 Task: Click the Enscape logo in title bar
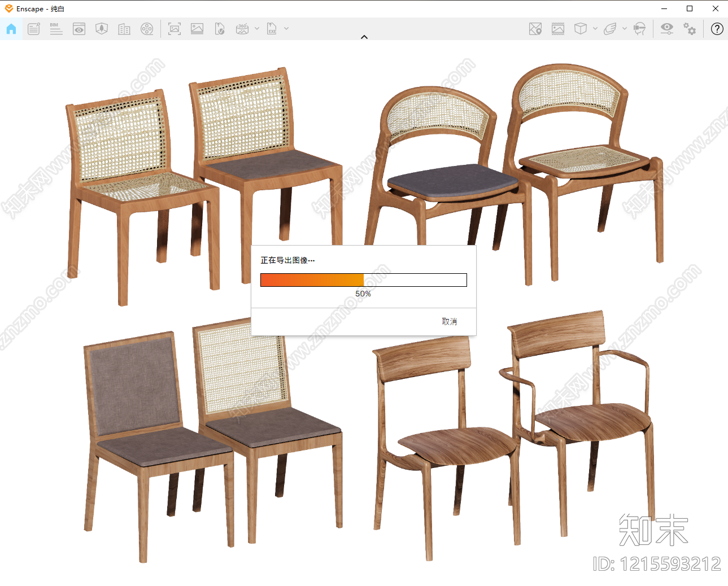(8, 8)
